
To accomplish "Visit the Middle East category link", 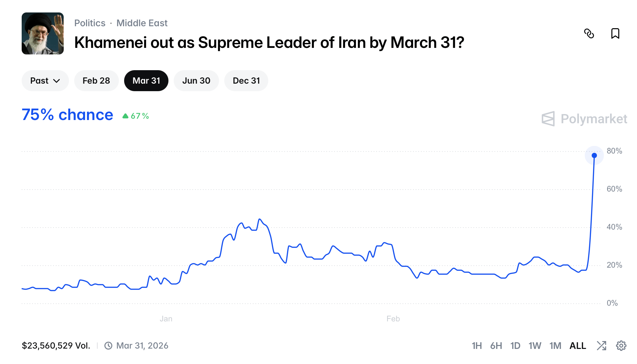I will pyautogui.click(x=142, y=23).
